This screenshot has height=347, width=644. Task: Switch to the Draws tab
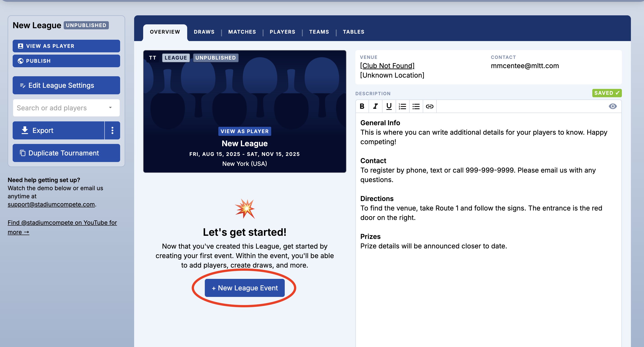click(x=204, y=32)
